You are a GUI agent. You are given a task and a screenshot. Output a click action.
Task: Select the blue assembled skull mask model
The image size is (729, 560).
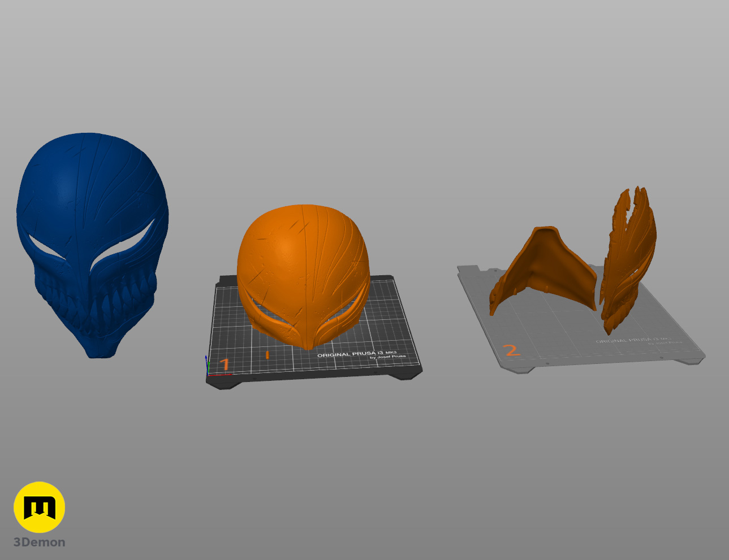[92, 245]
